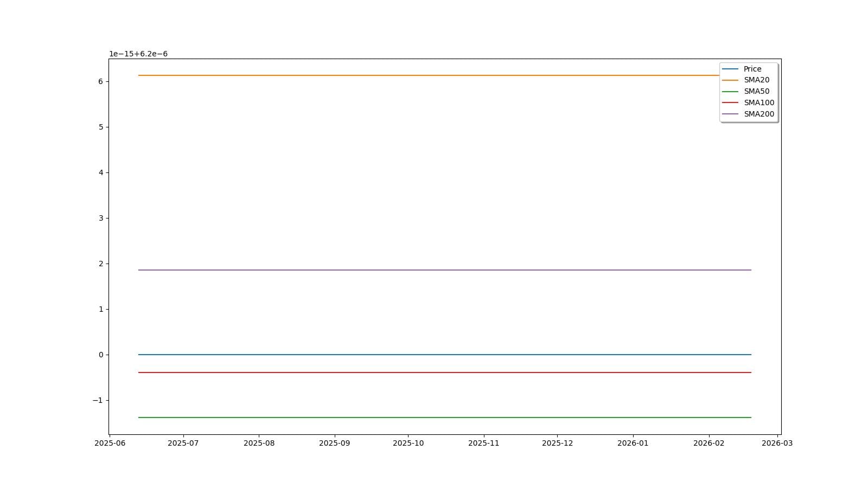Click the SMA20 legend label
Image resolution: width=868 pixels, height=488 pixels.
[756, 80]
